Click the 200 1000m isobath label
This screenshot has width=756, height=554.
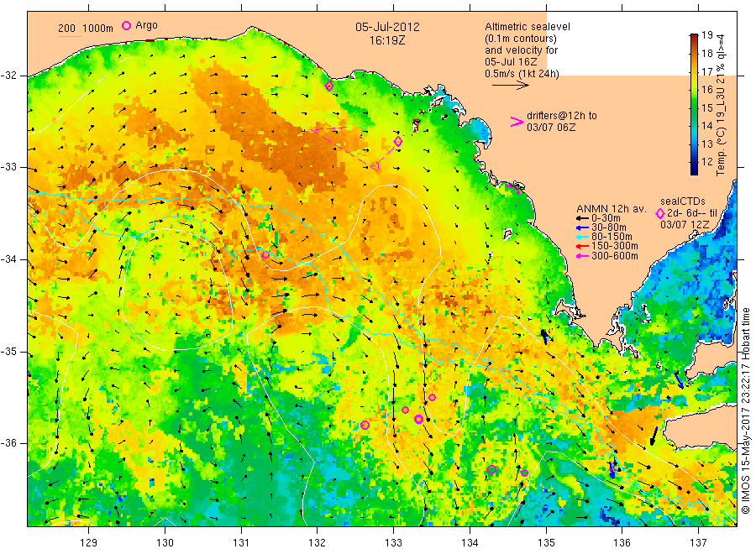(86, 29)
